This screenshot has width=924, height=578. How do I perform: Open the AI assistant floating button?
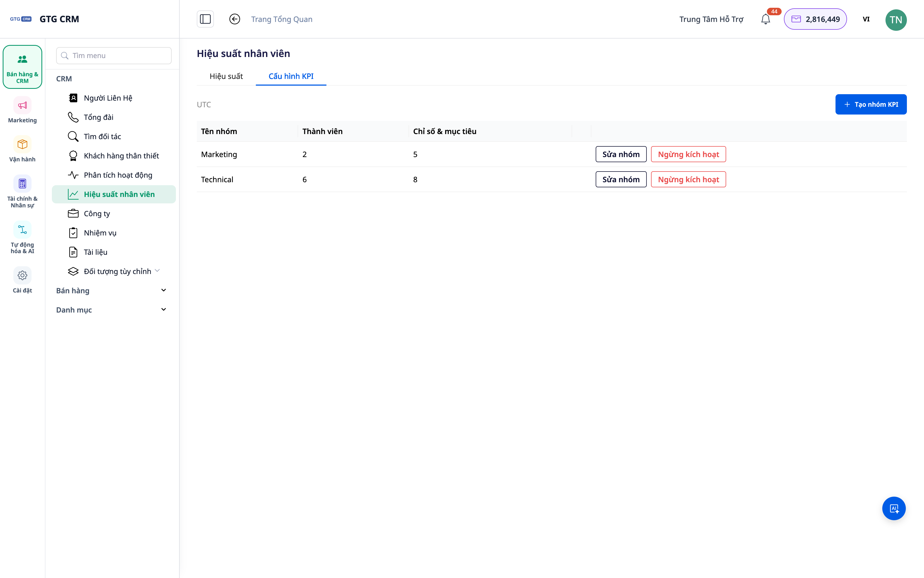click(894, 508)
